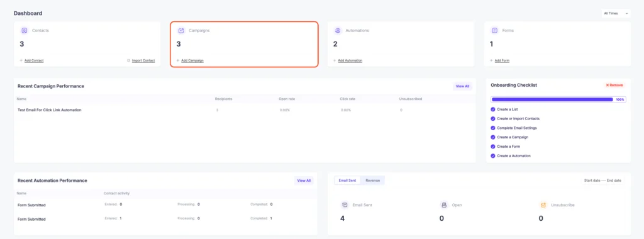Toggle the Complete Email Settings checkmark
644x239 pixels.
coord(493,128)
